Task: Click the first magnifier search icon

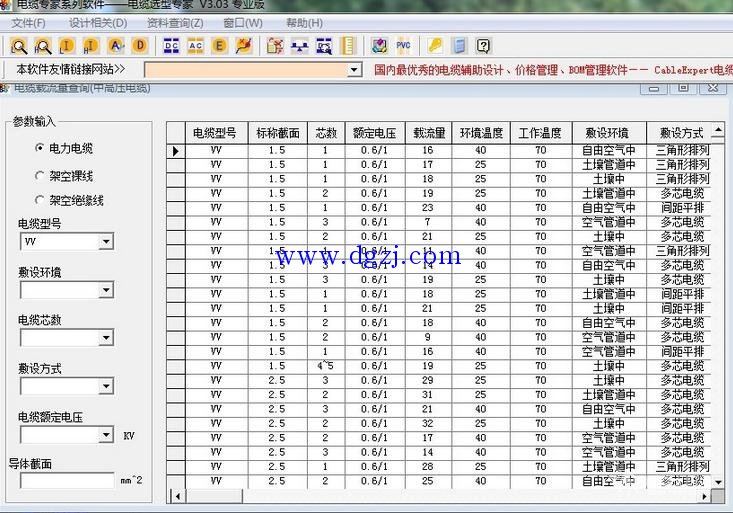Action: (x=19, y=46)
